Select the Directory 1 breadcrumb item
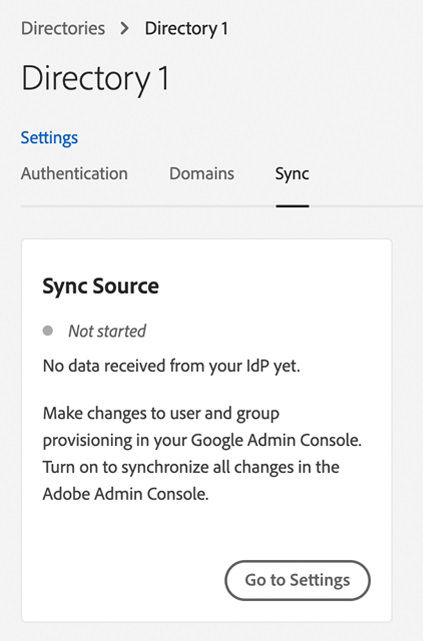The image size is (423, 641). 186,29
